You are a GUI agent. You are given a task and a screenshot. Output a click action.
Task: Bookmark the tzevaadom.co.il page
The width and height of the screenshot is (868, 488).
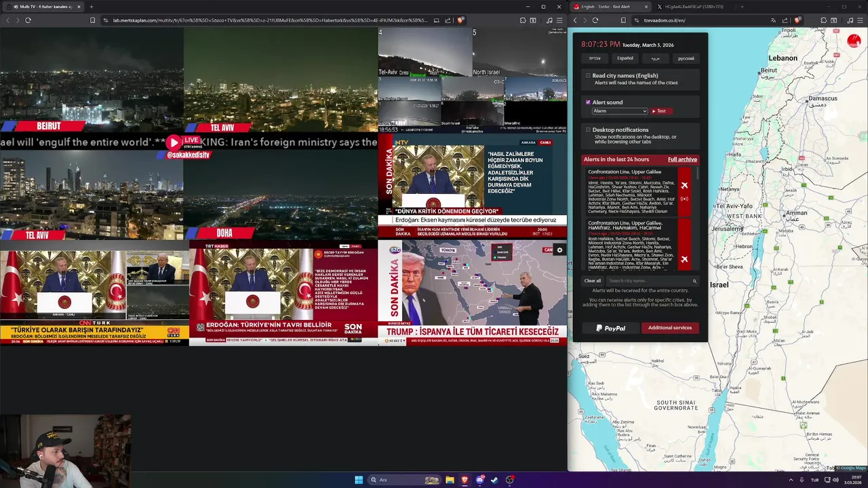click(624, 20)
